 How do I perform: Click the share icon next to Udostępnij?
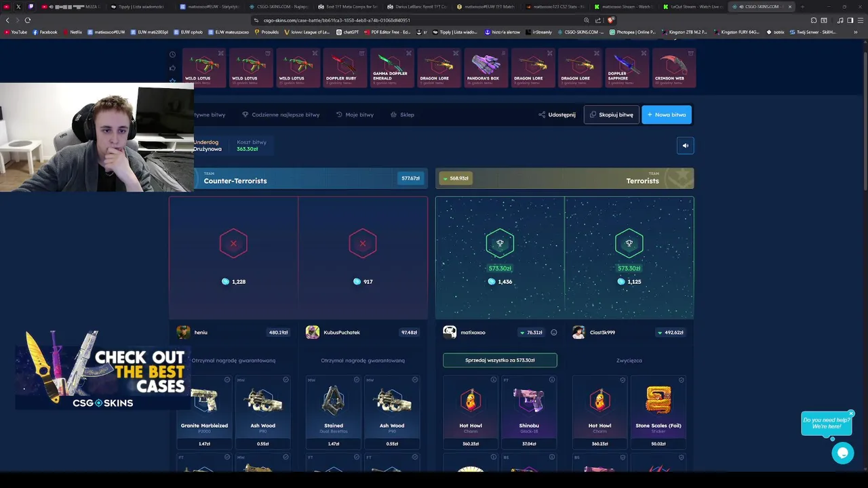pos(542,115)
